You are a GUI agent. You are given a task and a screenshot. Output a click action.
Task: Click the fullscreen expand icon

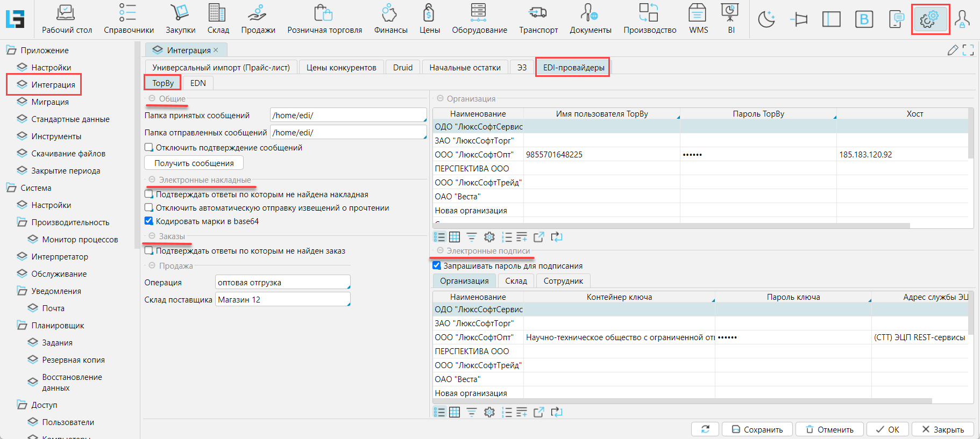click(968, 50)
